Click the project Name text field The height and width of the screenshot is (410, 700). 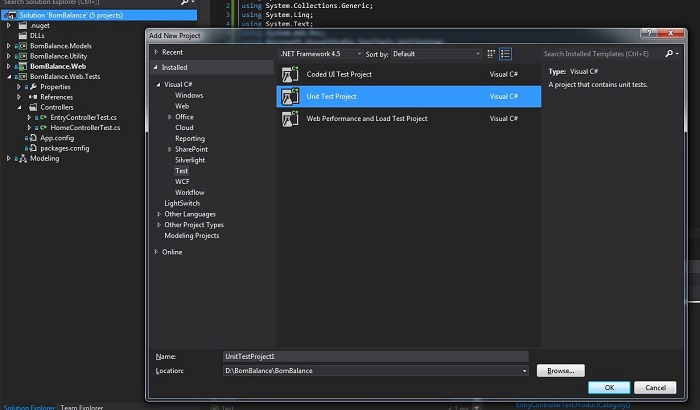click(x=375, y=356)
